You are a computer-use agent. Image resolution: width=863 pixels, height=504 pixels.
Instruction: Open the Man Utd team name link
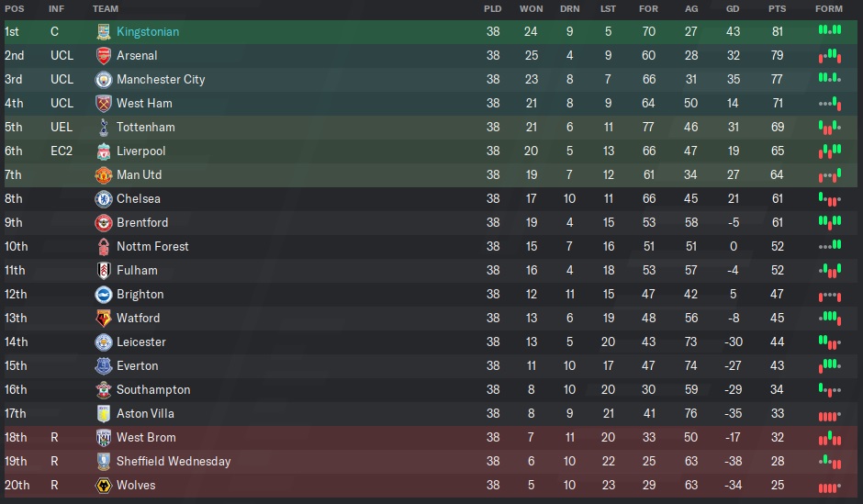pyautogui.click(x=139, y=174)
